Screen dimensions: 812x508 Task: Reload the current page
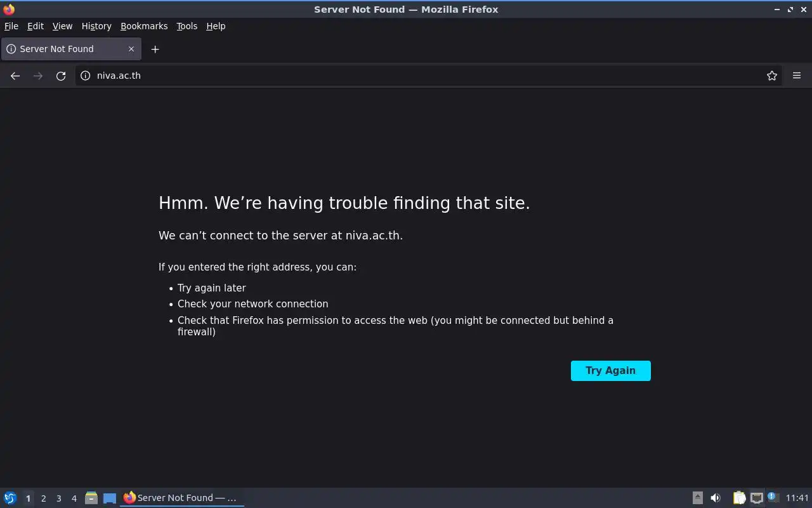pyautogui.click(x=61, y=76)
